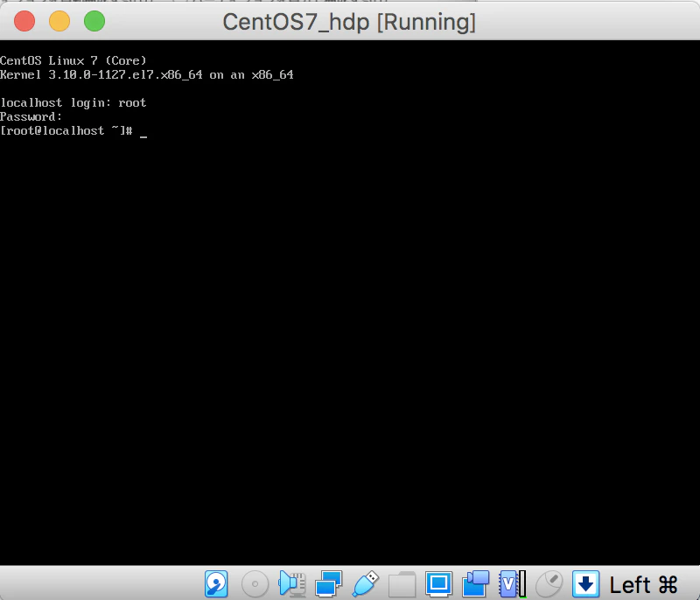Viewport: 700px width, 600px height.
Task: Click the shared folders status icon
Action: pos(402,584)
